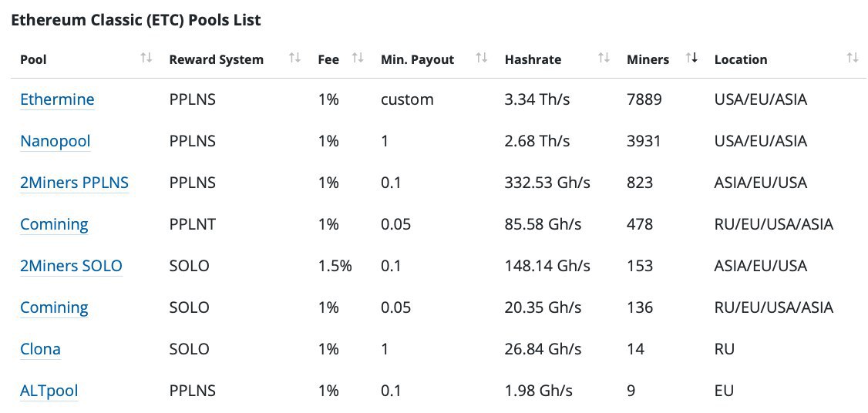Select the Ethermine 3.34 Th/s hashrate cell
Screen dimensions: 868x413
(537, 99)
